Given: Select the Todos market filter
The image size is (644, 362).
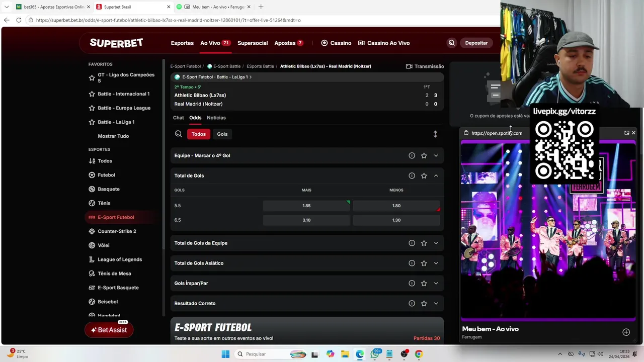Looking at the screenshot, I should [x=199, y=134].
